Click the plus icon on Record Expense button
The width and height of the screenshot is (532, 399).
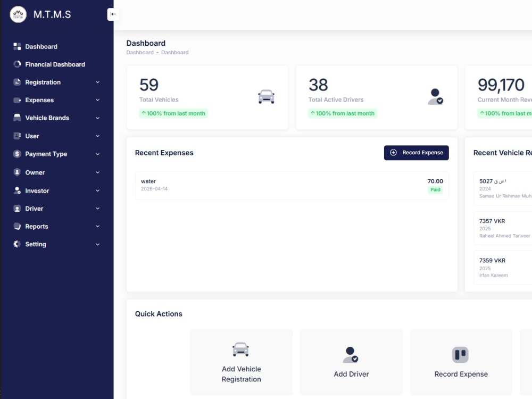[393, 153]
